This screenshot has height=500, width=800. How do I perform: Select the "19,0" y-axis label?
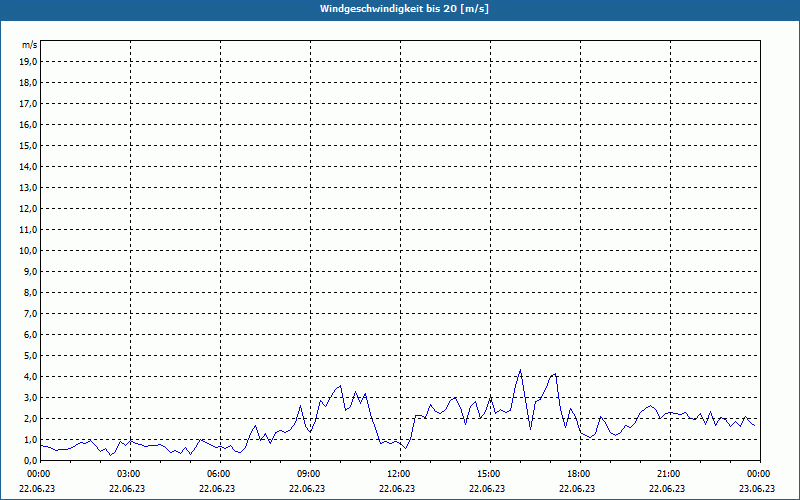pos(28,62)
